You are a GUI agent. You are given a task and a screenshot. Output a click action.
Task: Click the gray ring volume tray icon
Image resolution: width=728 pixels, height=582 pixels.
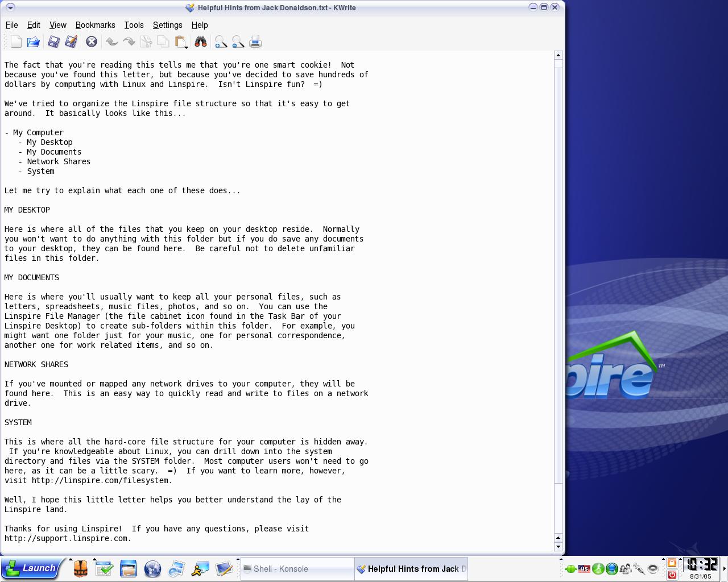652,568
